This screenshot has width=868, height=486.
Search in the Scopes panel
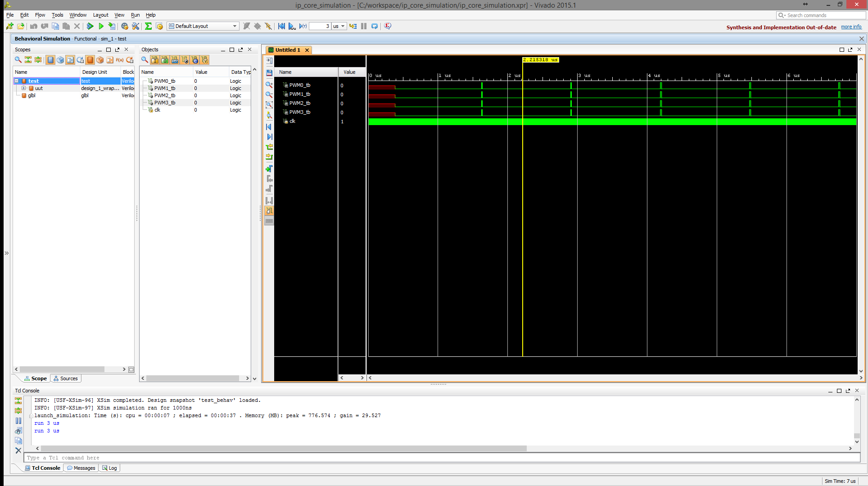[x=18, y=60]
